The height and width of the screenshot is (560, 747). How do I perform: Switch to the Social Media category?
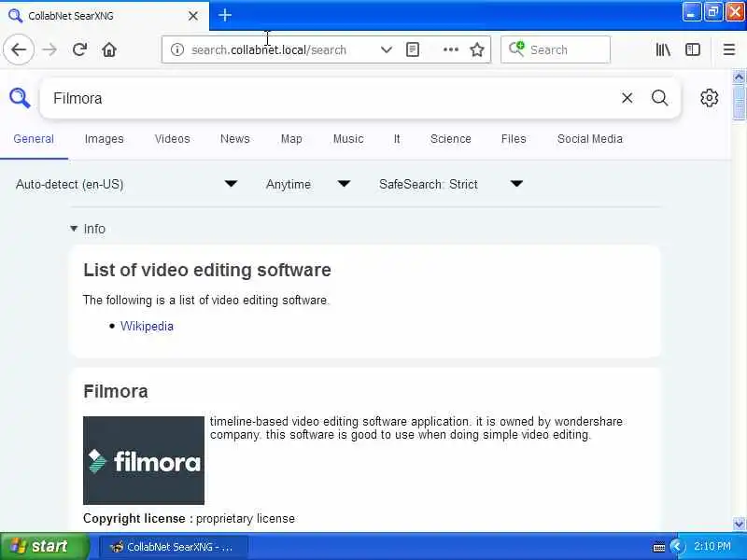coord(590,138)
